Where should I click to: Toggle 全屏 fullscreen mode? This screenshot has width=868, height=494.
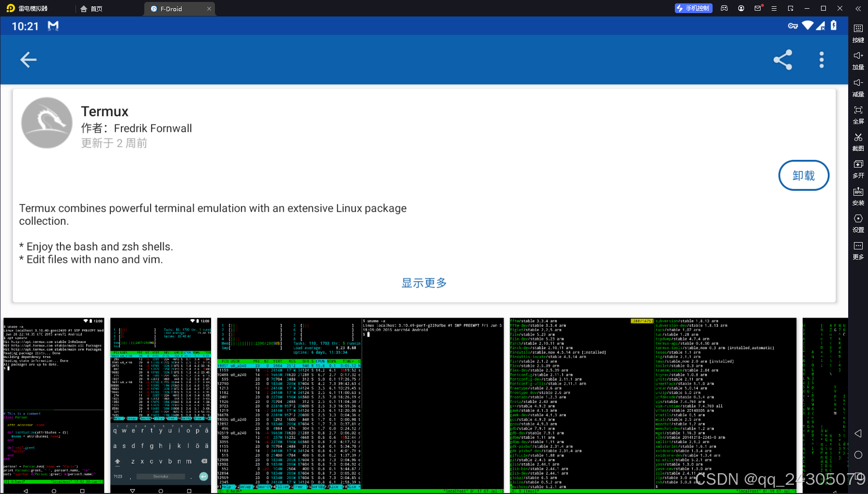tap(858, 114)
